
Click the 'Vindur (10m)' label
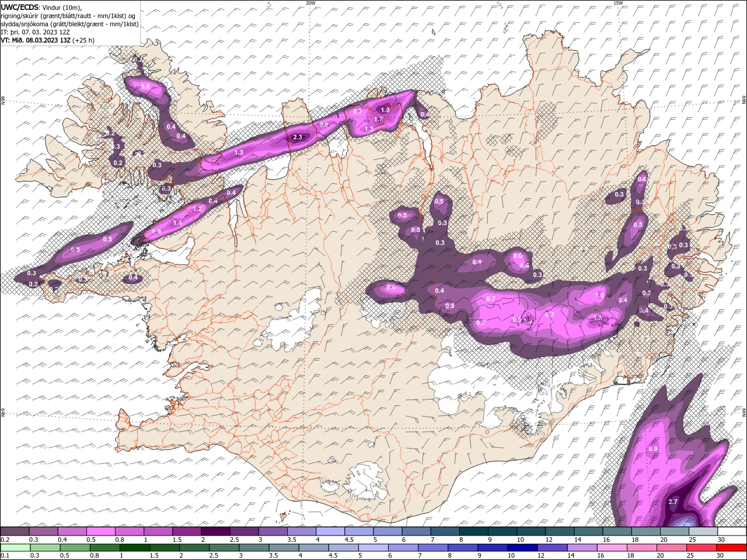click(62, 8)
